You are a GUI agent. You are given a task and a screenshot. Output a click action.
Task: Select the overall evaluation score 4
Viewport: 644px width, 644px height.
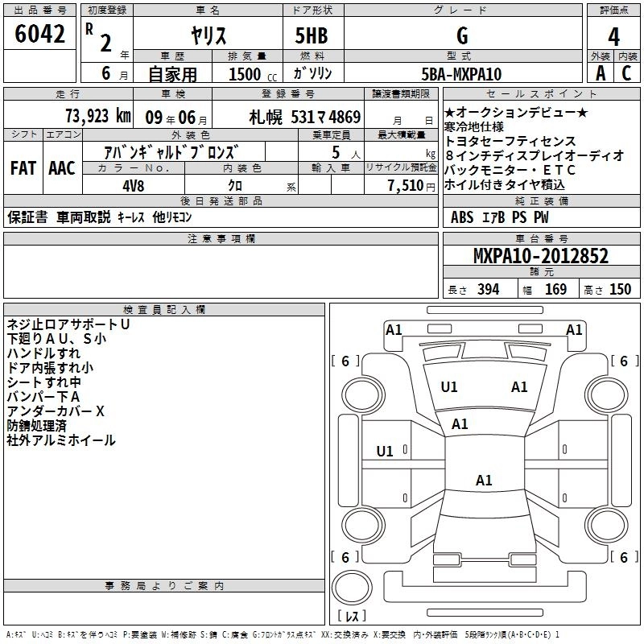coord(613,36)
